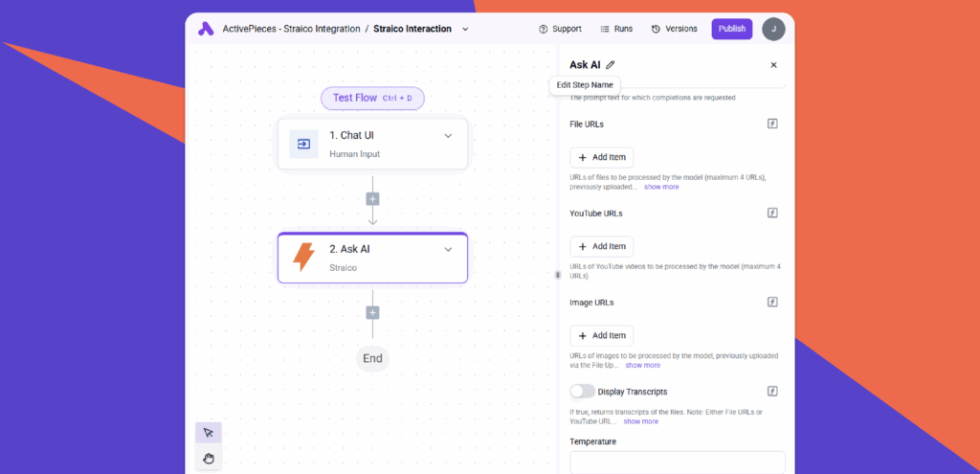The height and width of the screenshot is (474, 980).
Task: Expand the Chat UI step options chevron
Action: click(448, 136)
